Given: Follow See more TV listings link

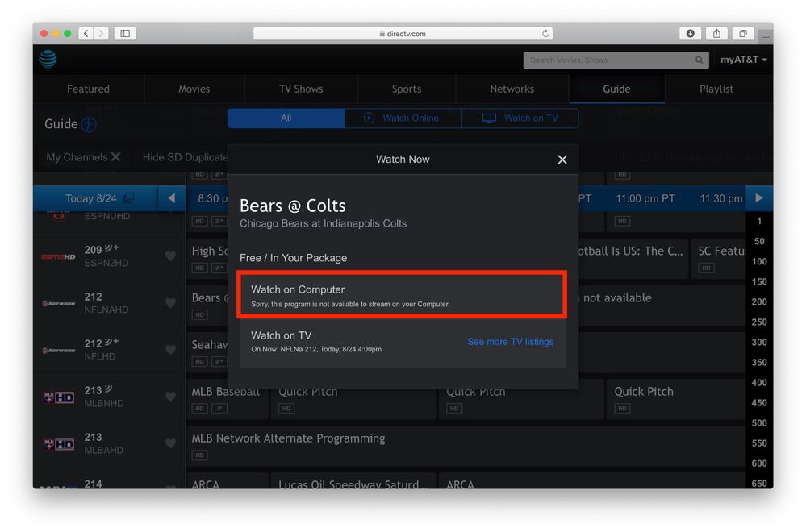Looking at the screenshot, I should point(511,342).
